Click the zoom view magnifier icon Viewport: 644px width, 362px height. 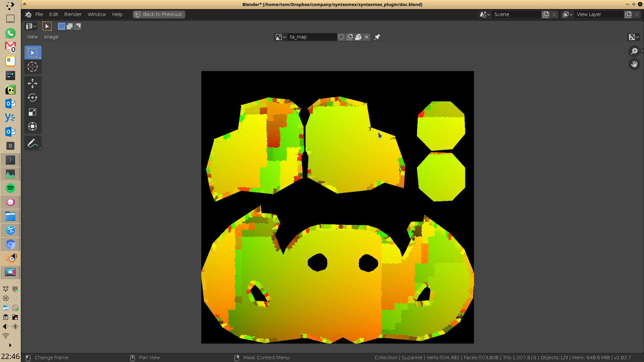click(634, 51)
